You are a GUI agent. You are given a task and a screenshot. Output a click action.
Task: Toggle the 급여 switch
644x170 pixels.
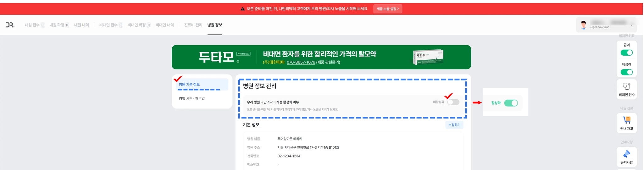(626, 53)
